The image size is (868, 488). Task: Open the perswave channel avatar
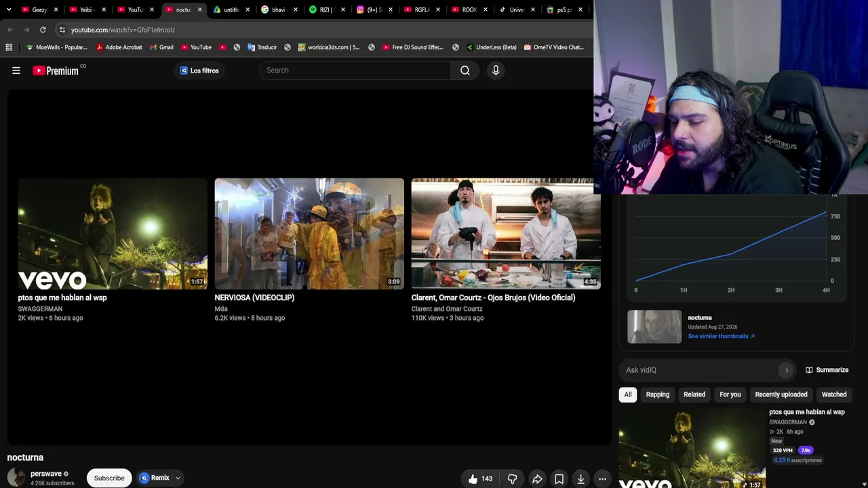[16, 478]
